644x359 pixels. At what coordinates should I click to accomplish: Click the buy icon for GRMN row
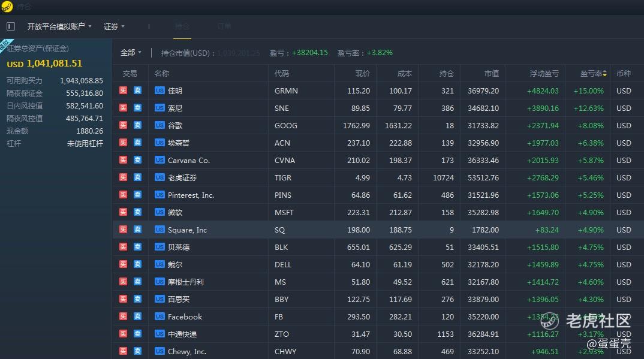pyautogui.click(x=123, y=90)
